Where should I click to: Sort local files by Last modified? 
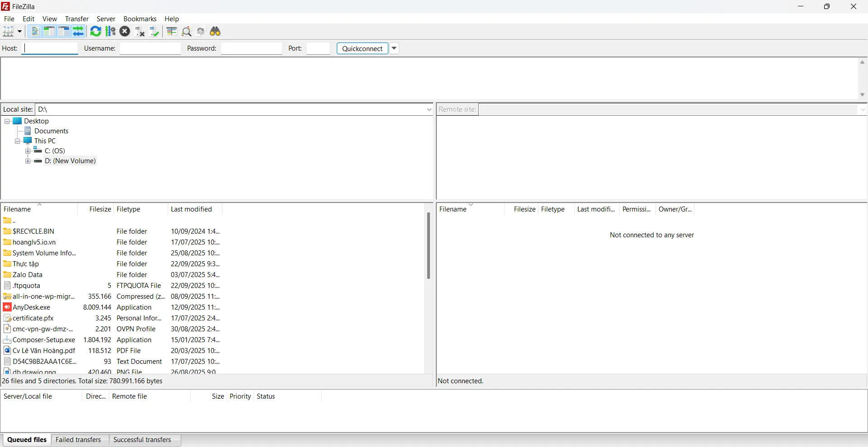tap(191, 209)
